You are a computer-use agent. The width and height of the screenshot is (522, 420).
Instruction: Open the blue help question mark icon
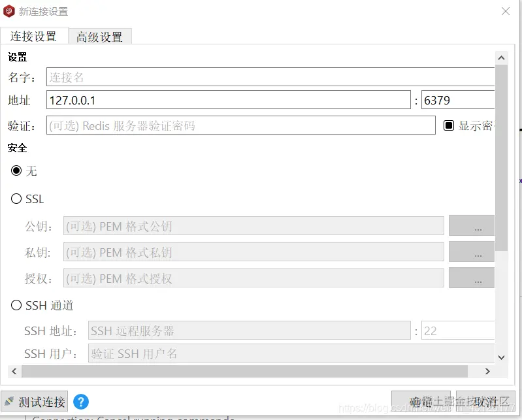pos(81,402)
